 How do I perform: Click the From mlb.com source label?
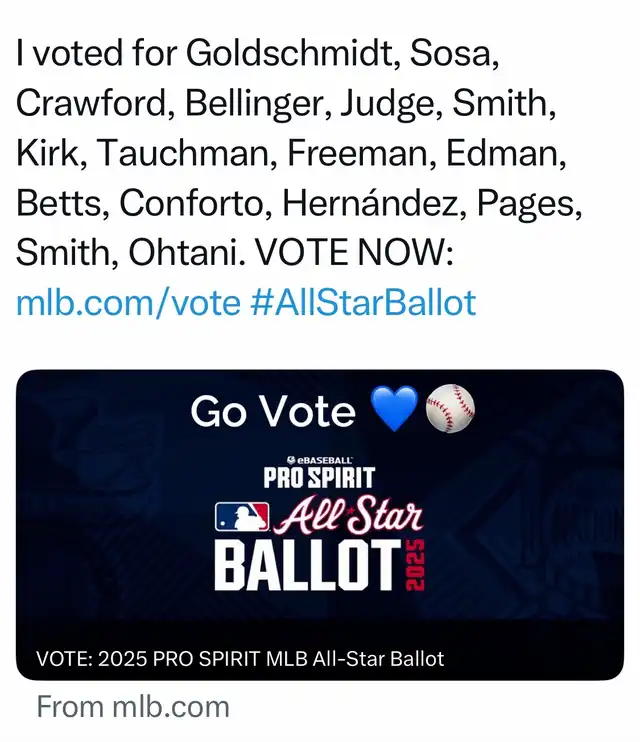[133, 707]
